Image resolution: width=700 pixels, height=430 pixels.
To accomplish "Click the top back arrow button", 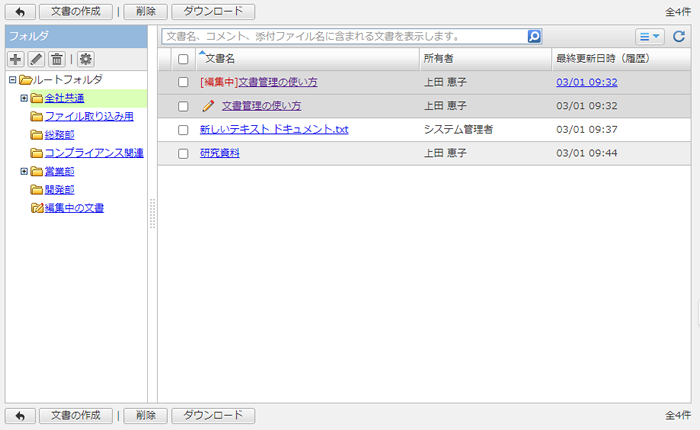I will coord(20,12).
